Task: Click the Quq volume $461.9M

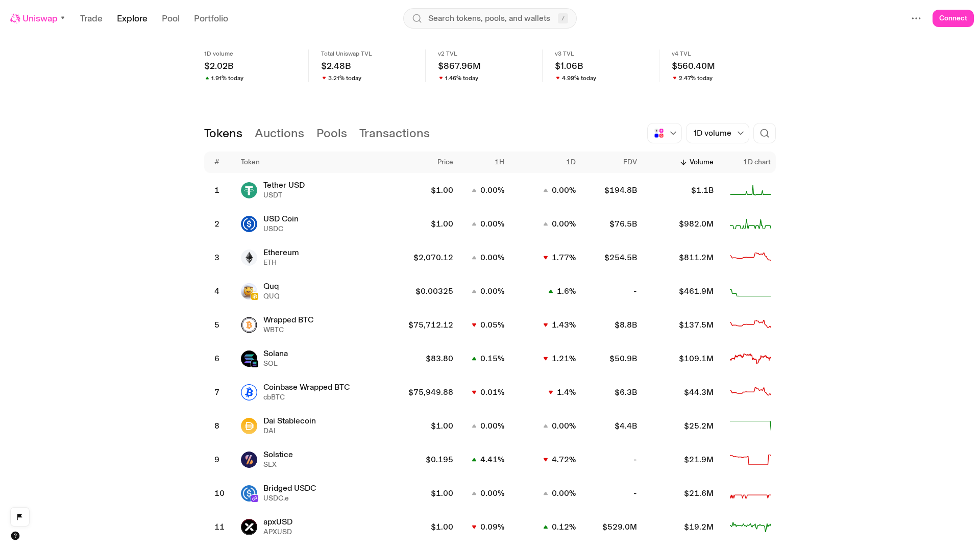Action: coord(696,291)
